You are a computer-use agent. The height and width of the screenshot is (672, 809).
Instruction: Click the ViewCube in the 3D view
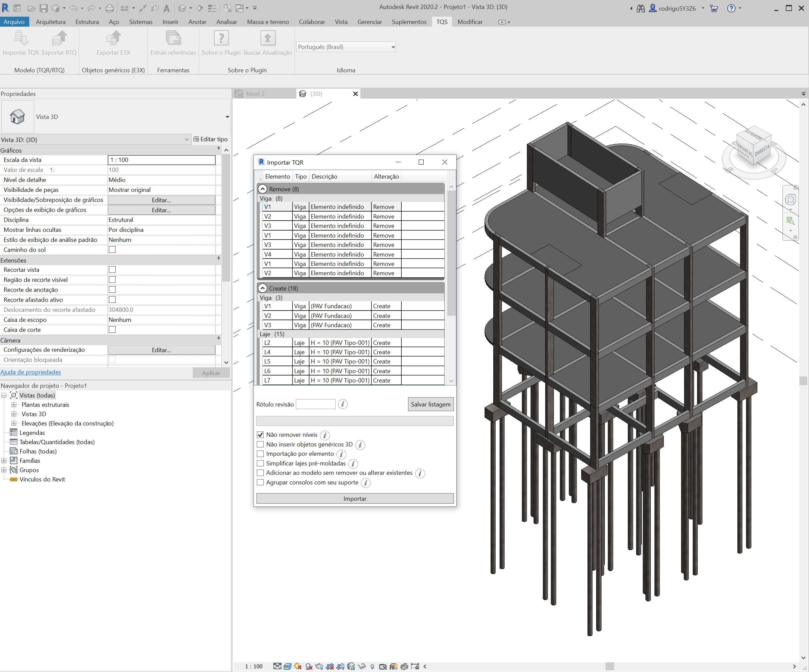click(x=753, y=148)
